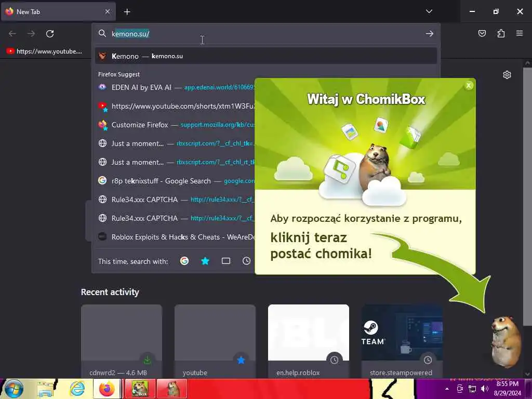Click the scrollbar down arrow at bottom
The height and width of the screenshot is (399, 532).
(527, 374)
